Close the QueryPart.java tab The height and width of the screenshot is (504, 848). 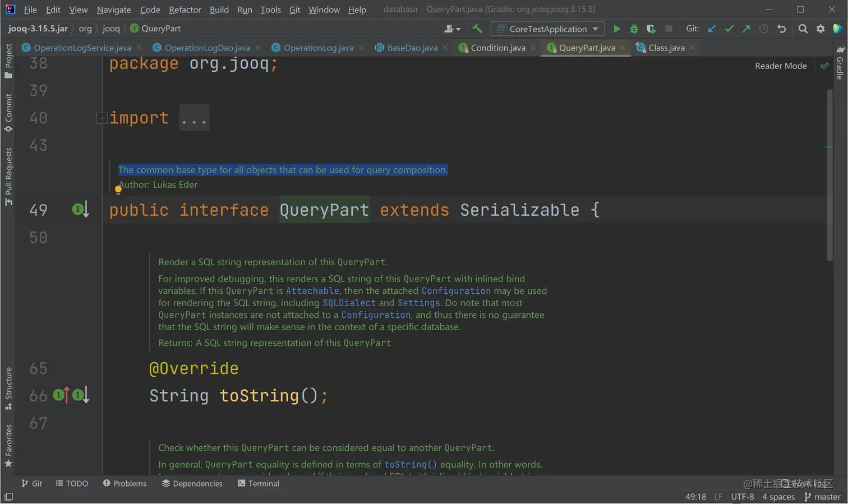623,48
